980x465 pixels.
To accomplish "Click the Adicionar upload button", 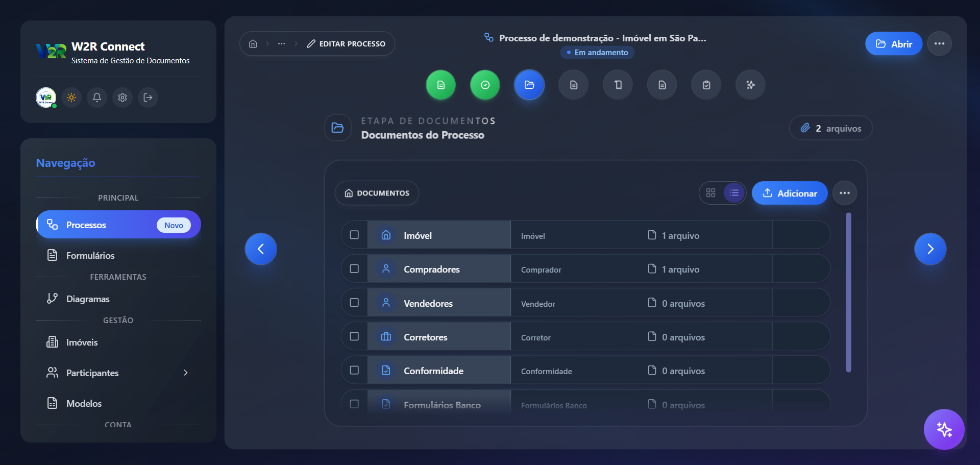I will (790, 193).
